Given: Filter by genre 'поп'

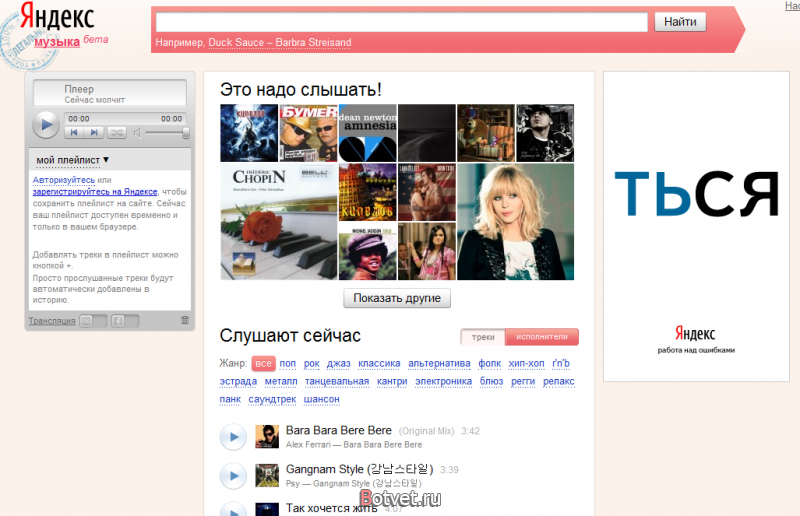Looking at the screenshot, I should click(288, 363).
